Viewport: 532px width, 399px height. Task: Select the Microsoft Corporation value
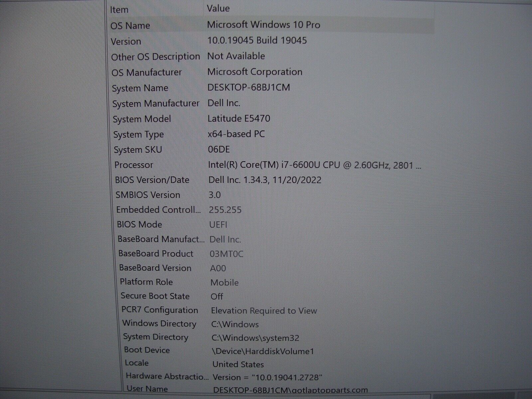[x=255, y=71]
